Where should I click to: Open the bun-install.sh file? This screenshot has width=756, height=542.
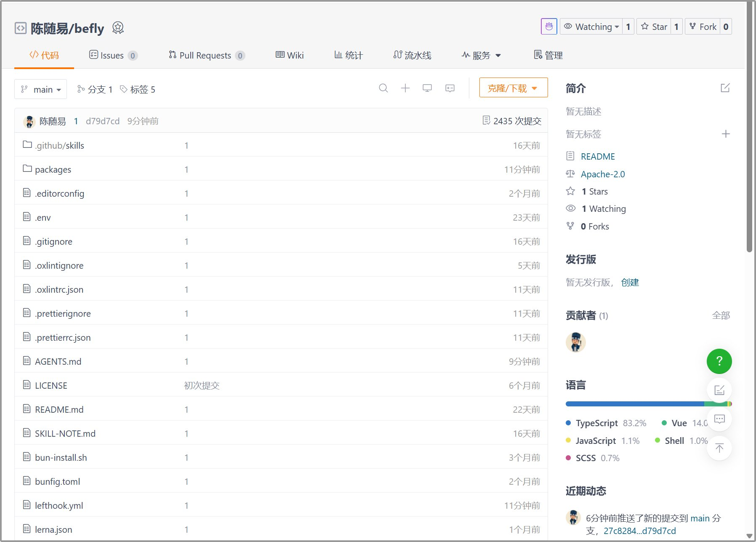coord(61,457)
